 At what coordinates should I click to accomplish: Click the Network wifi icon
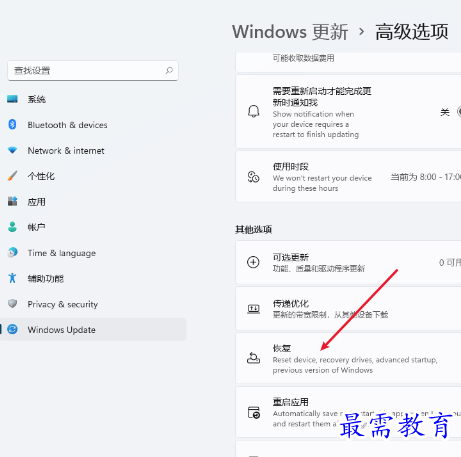coord(12,150)
